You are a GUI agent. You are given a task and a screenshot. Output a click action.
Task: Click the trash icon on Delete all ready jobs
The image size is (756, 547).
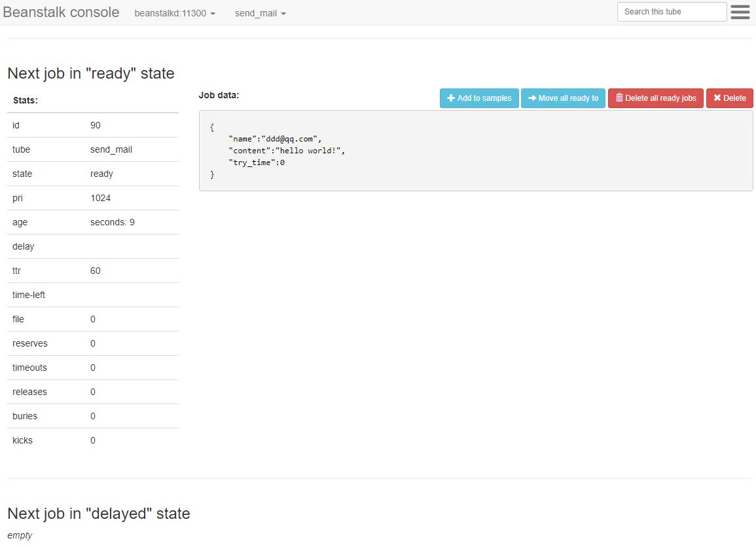click(619, 98)
